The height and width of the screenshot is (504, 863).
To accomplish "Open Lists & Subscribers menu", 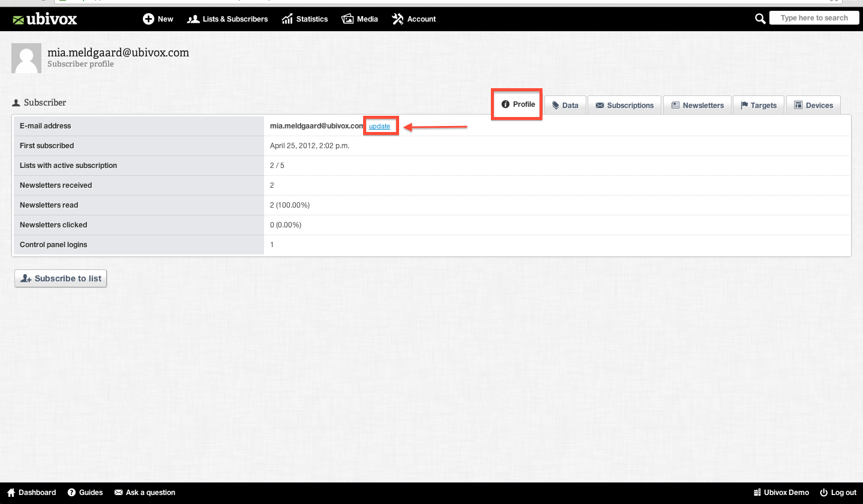I will [227, 19].
